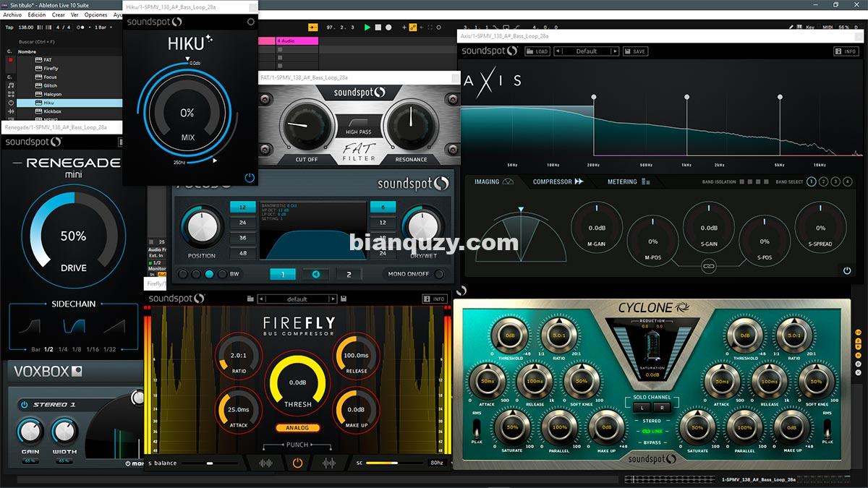This screenshot has width=868, height=488.
Task: Switch to Axis COMPRESSOR tab
Action: [558, 182]
